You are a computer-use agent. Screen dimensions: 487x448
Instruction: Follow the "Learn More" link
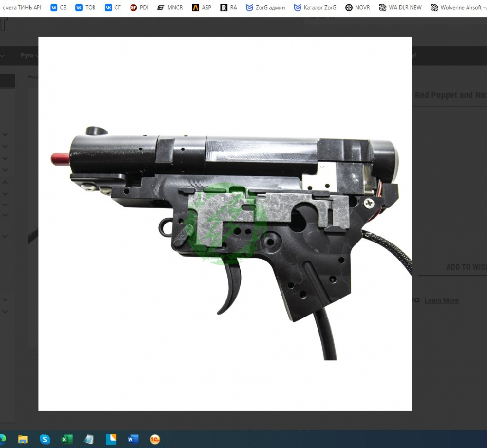(x=441, y=300)
